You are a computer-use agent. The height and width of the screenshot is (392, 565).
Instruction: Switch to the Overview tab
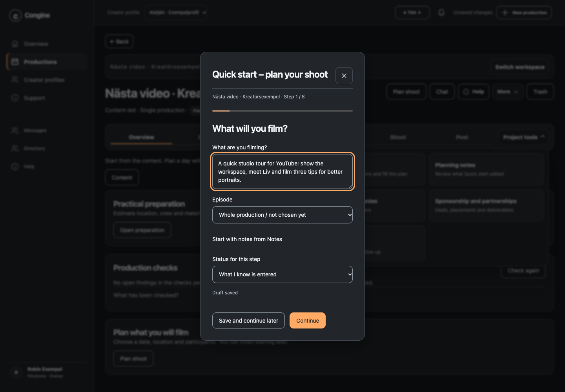click(x=142, y=137)
